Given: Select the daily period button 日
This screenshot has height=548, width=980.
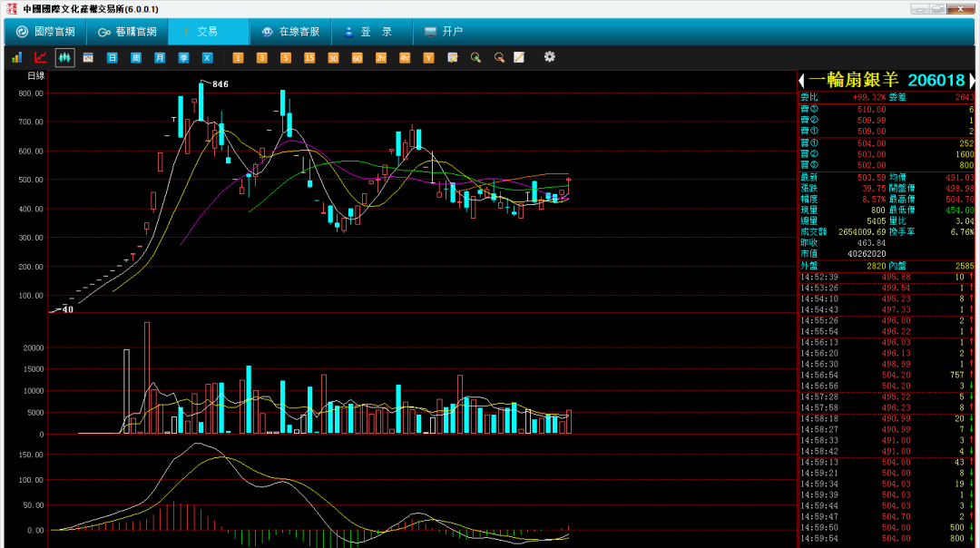Looking at the screenshot, I should [112, 57].
